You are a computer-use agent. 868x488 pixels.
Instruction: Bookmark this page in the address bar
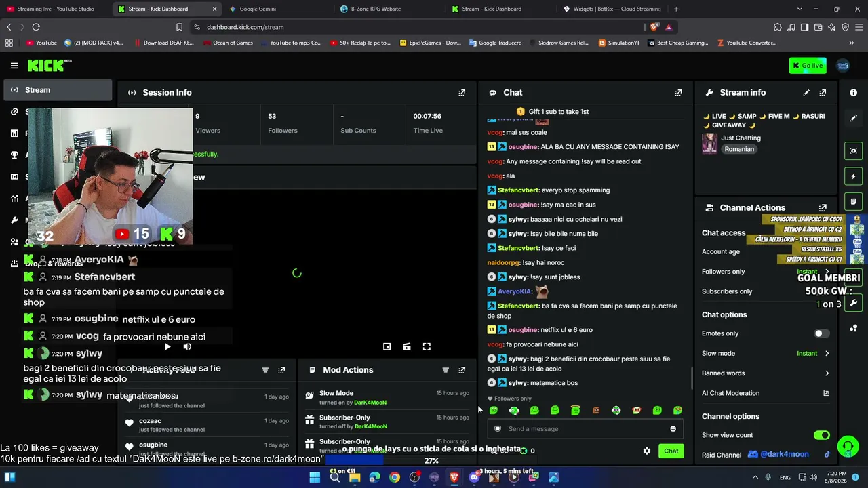click(179, 27)
